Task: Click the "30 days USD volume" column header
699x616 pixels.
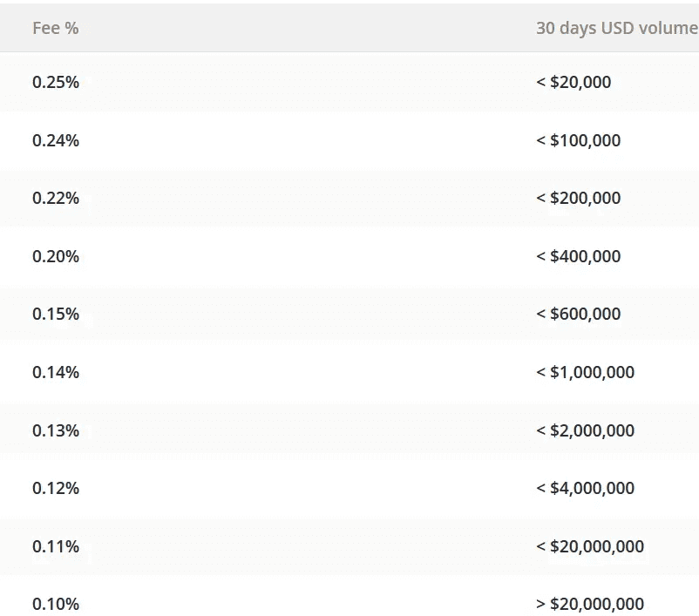Action: tap(616, 28)
